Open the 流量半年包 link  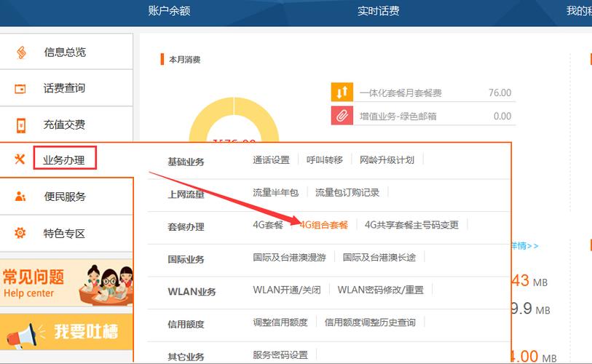pyautogui.click(x=276, y=193)
